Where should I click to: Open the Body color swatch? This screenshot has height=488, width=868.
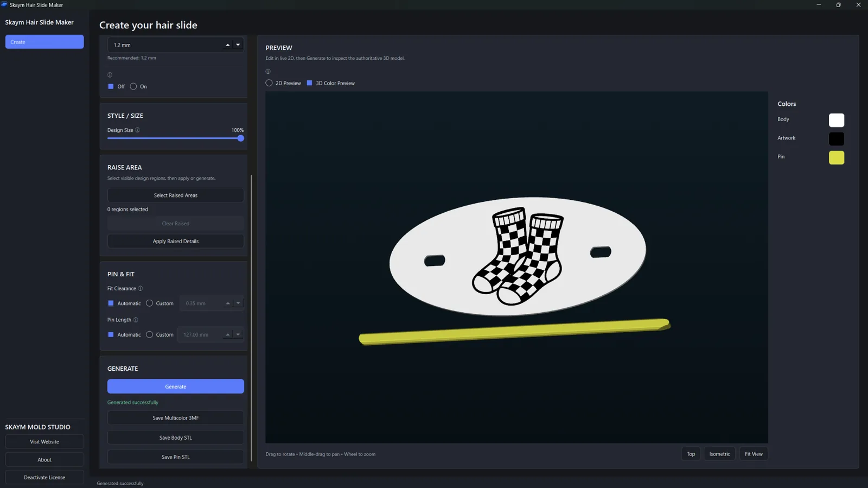837,121
